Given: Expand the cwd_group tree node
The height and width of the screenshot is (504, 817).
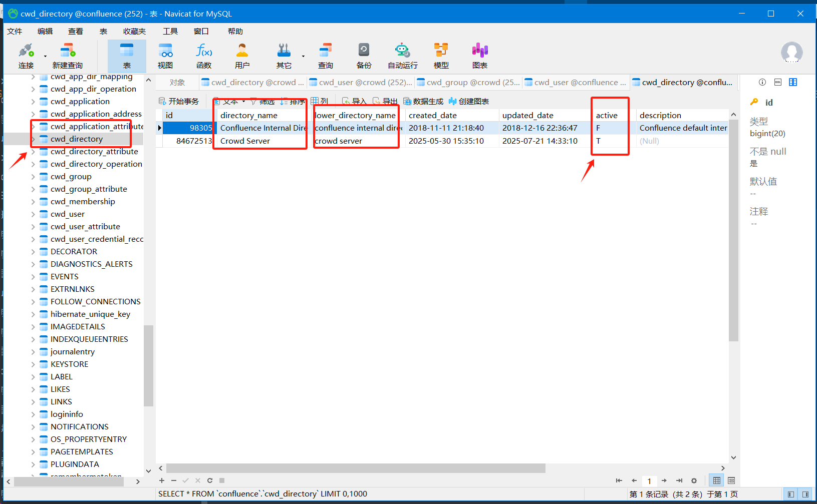Looking at the screenshot, I should (x=33, y=177).
